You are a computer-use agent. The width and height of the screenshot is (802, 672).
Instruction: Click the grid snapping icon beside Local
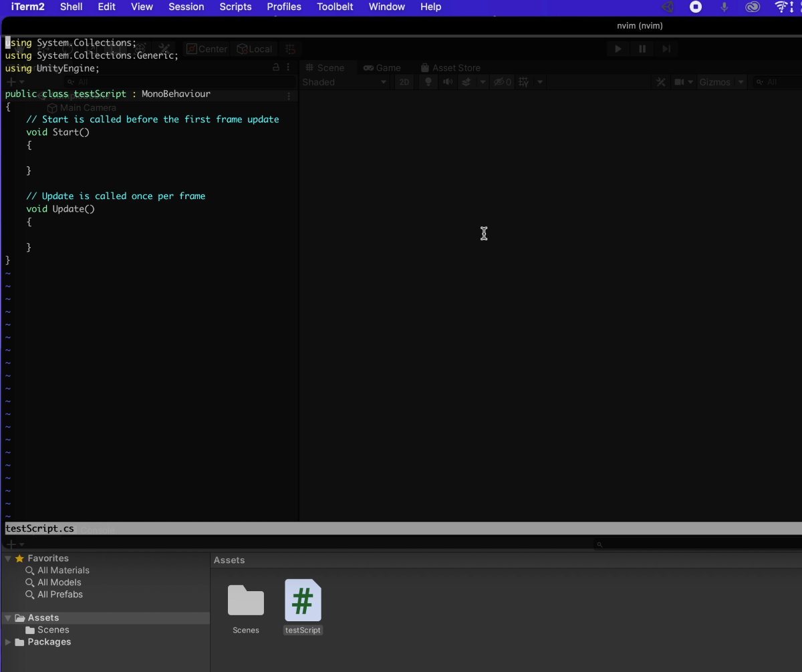tap(290, 49)
